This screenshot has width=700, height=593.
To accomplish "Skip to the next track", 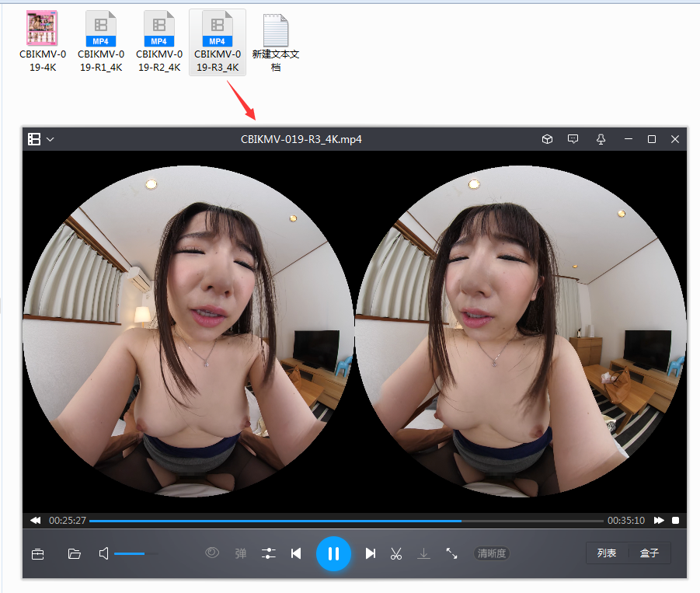I will point(371,553).
